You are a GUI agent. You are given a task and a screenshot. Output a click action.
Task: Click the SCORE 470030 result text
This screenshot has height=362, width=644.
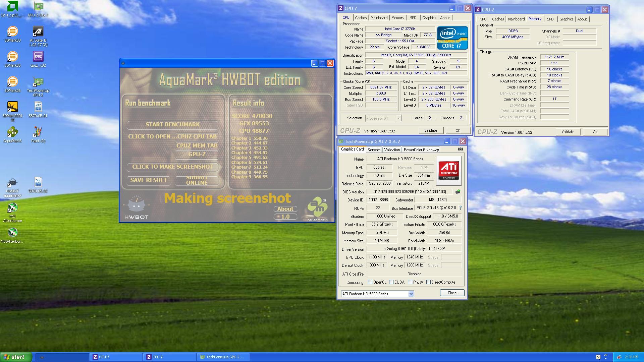[x=252, y=116]
